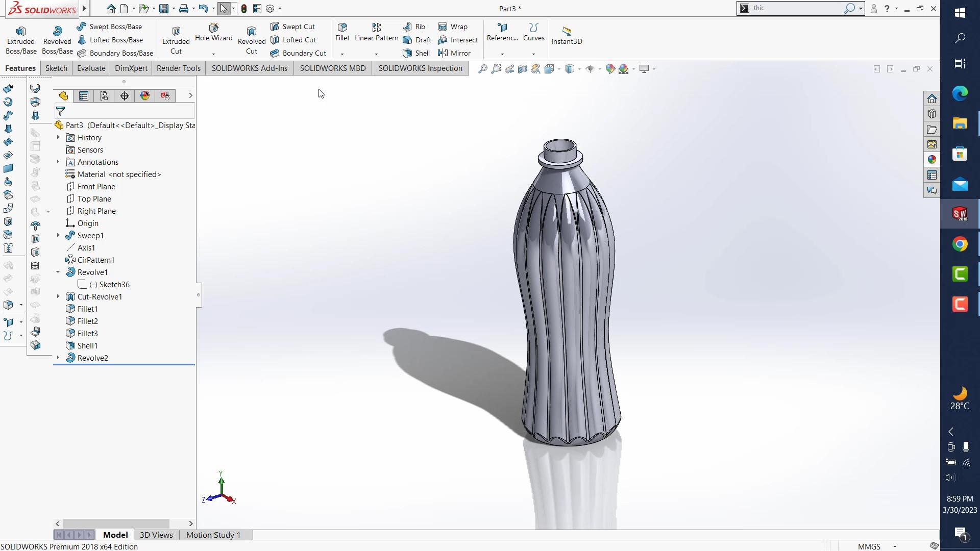Image resolution: width=980 pixels, height=551 pixels.
Task: Open the Motion Study 1 tab
Action: tap(213, 535)
